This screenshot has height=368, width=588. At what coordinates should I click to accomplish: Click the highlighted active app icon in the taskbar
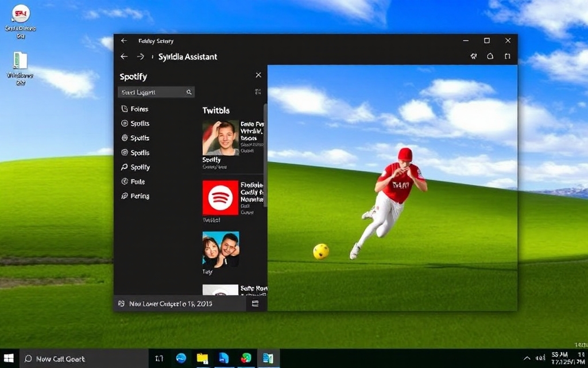(268, 359)
